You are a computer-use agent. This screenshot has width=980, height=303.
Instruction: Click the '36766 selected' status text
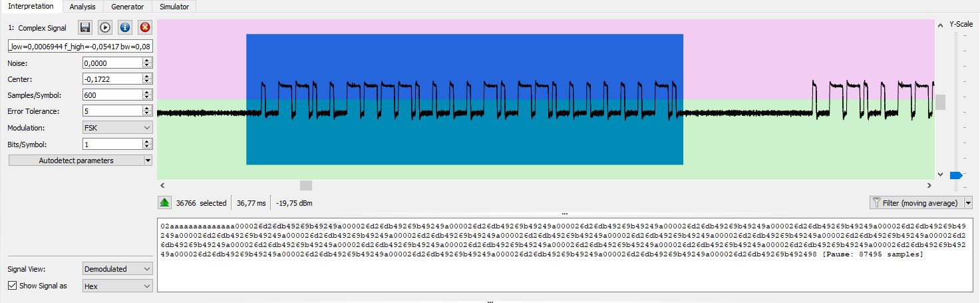(201, 203)
